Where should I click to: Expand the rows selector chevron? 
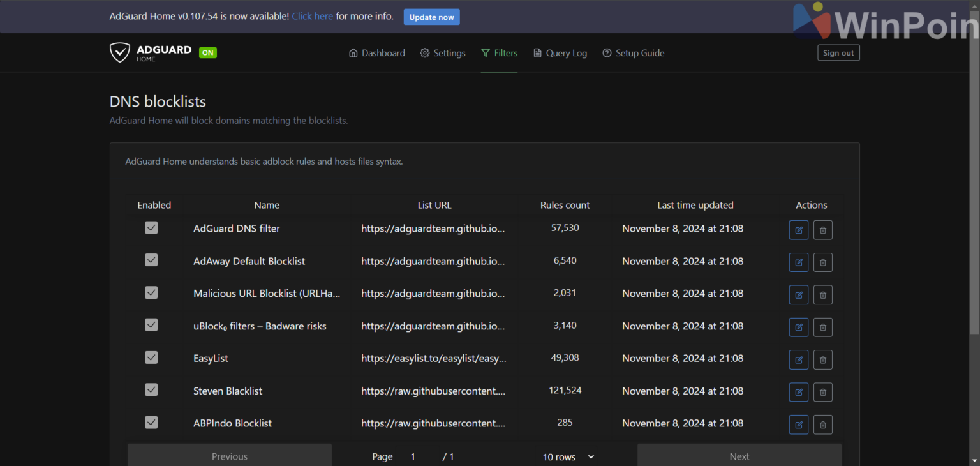point(590,457)
